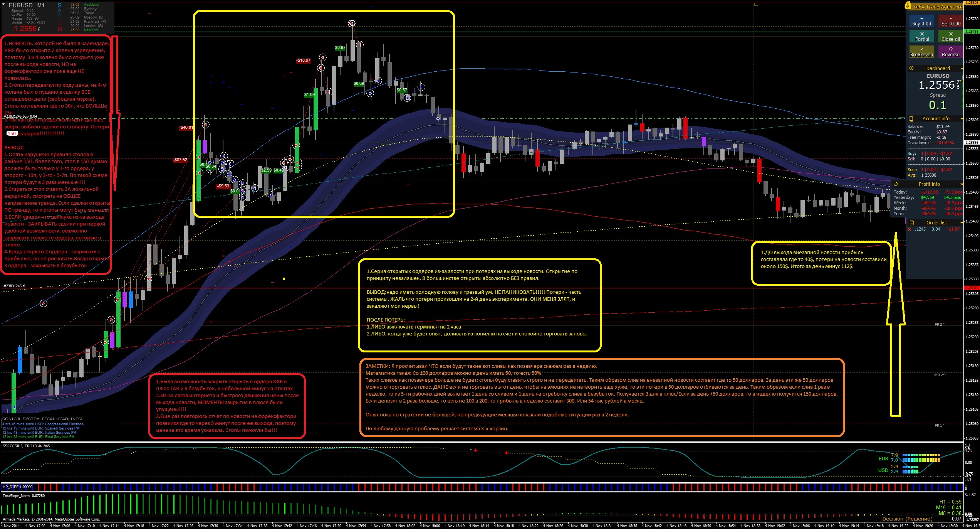
Task: Click the $0.69 profit label
Action: [359, 84]
